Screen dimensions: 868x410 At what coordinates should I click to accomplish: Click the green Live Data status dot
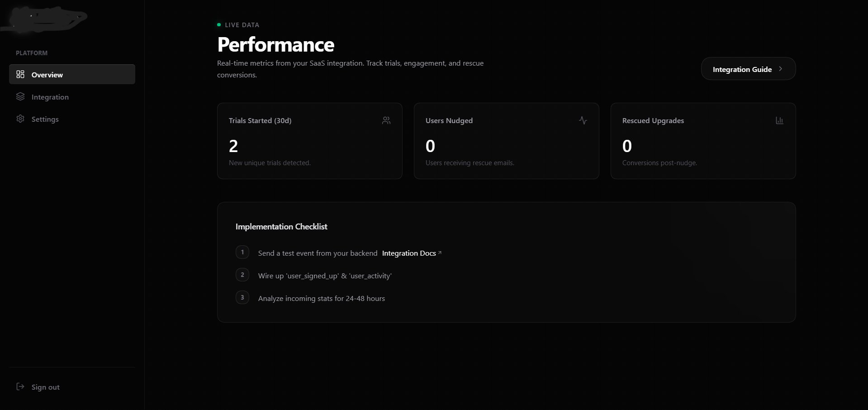click(219, 25)
